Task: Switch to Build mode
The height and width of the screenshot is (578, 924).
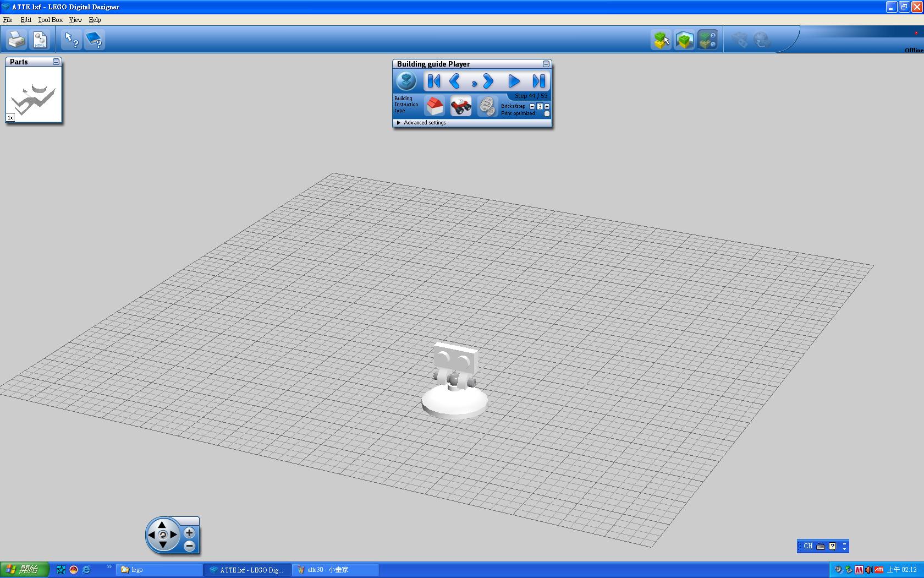Action: 661,40
